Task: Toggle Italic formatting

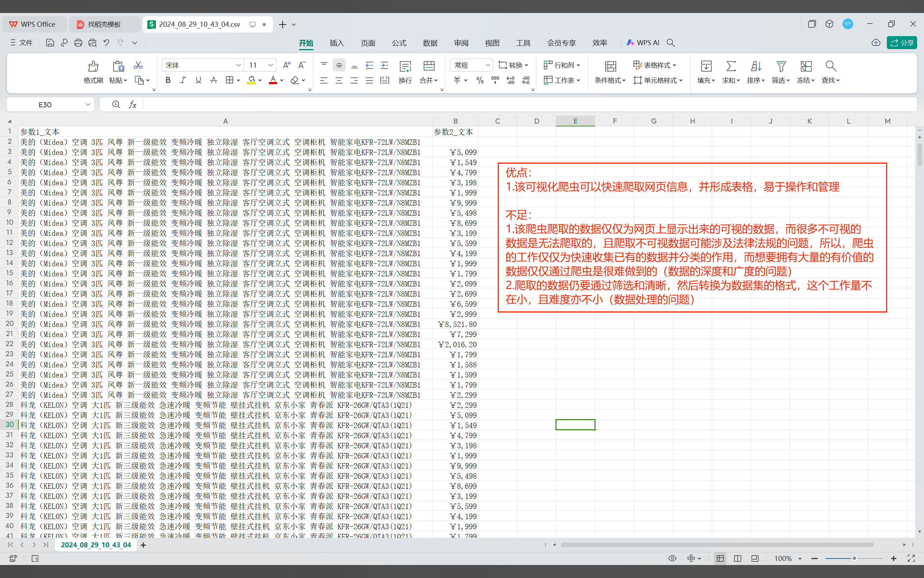Action: pyautogui.click(x=183, y=80)
